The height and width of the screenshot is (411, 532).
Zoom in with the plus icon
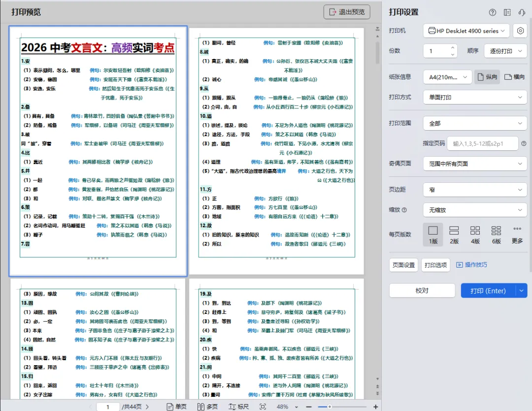(x=375, y=407)
